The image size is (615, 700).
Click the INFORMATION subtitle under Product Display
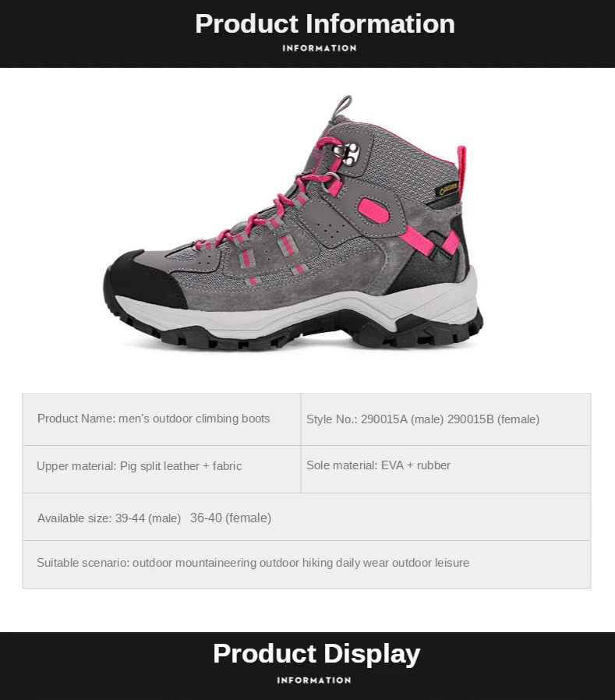(314, 681)
